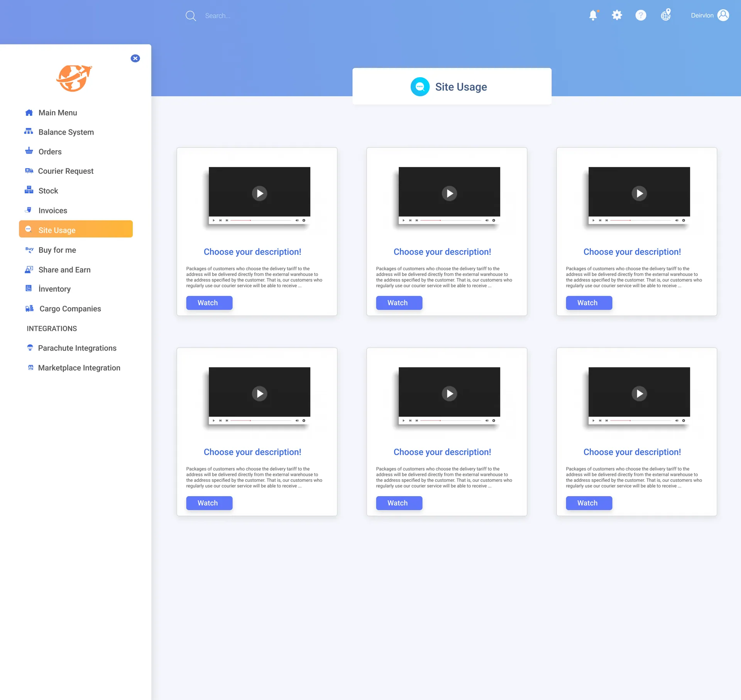Click the Courier Request truck icon
The width and height of the screenshot is (741, 700).
click(x=29, y=171)
